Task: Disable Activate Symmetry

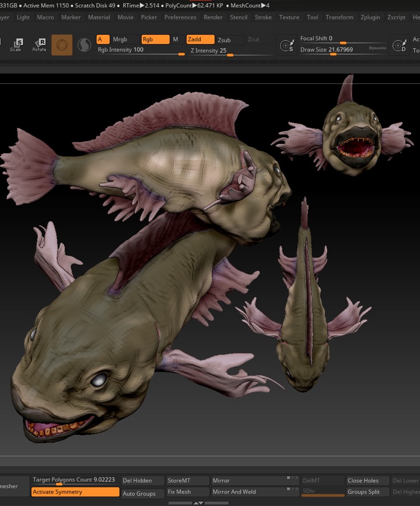Action: [75, 492]
